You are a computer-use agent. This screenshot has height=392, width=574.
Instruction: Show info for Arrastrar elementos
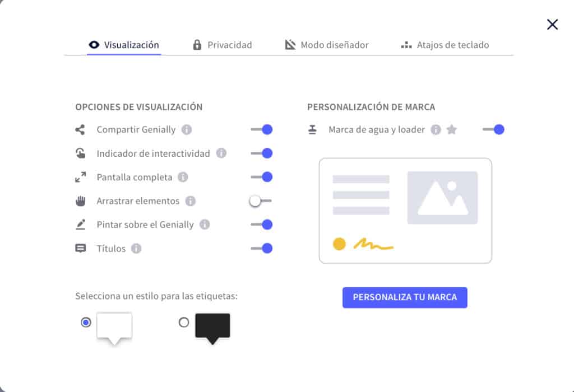click(191, 200)
